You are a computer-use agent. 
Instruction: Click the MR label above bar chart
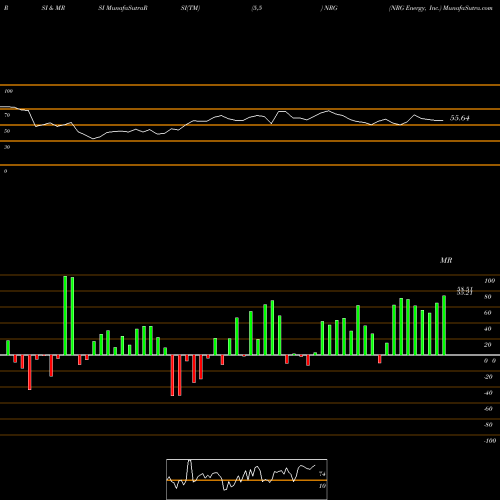pos(446,260)
